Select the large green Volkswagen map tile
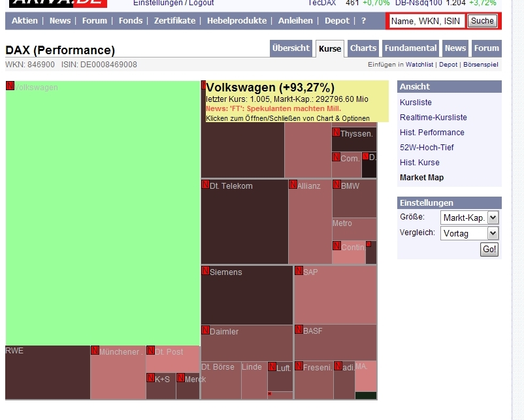The height and width of the screenshot is (420, 524). point(103,214)
